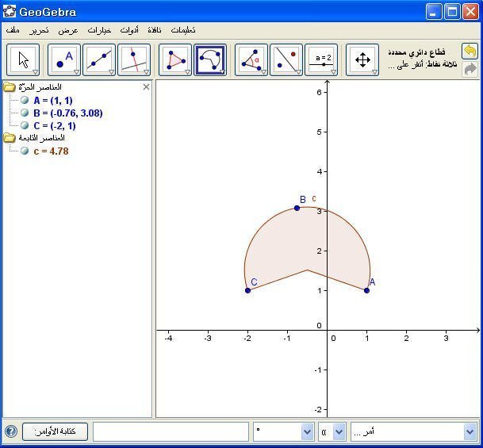Open the خيارات (Options) menu
The image size is (483, 448).
tap(99, 30)
